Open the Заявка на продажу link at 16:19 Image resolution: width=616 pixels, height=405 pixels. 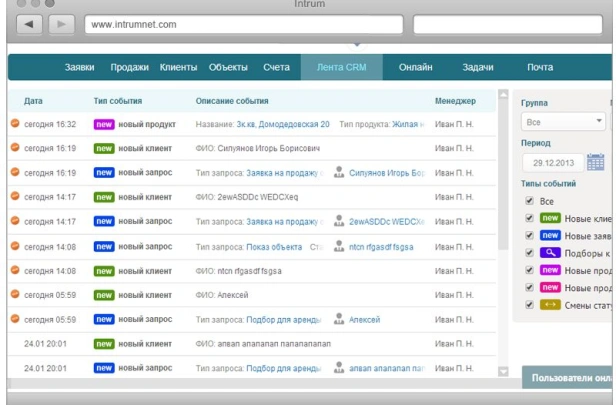tap(284, 173)
